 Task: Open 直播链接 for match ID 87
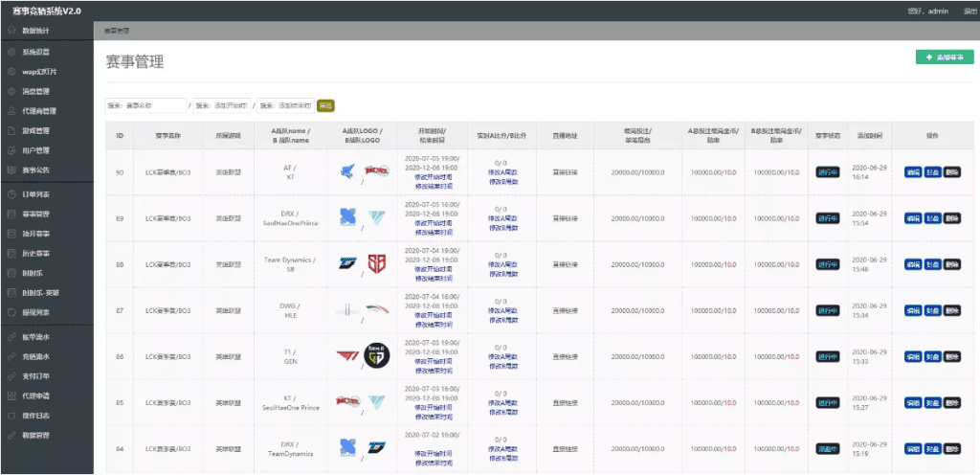point(565,310)
